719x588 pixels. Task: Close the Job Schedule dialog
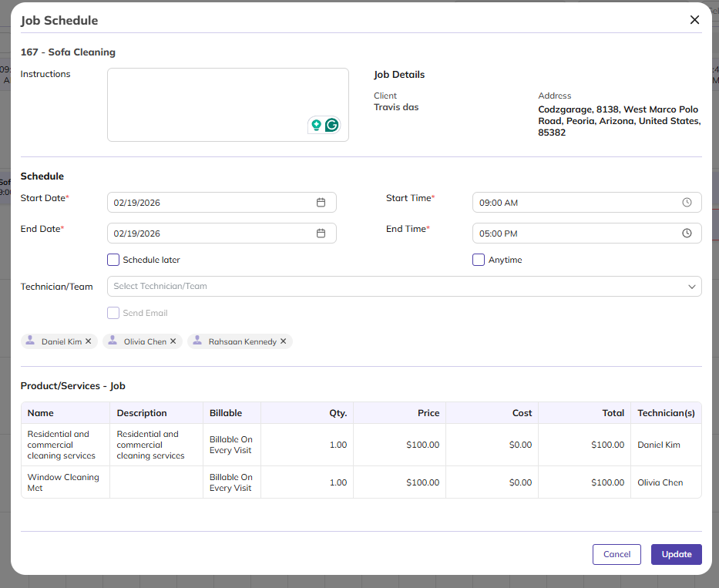(x=694, y=20)
